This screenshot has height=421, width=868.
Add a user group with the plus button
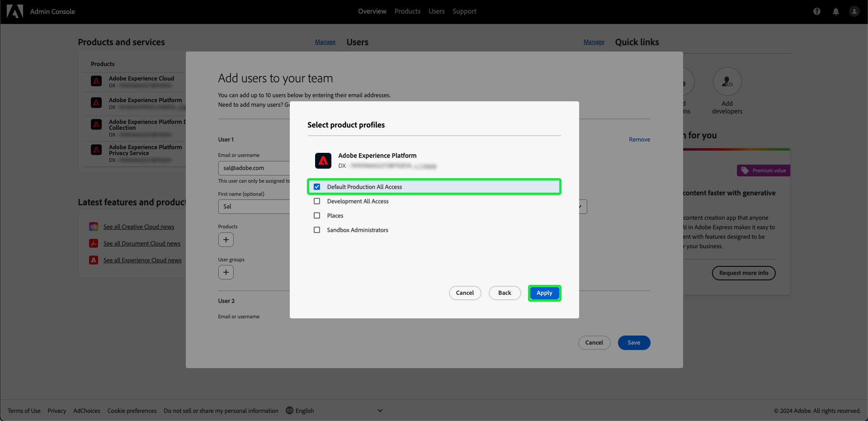(x=226, y=272)
